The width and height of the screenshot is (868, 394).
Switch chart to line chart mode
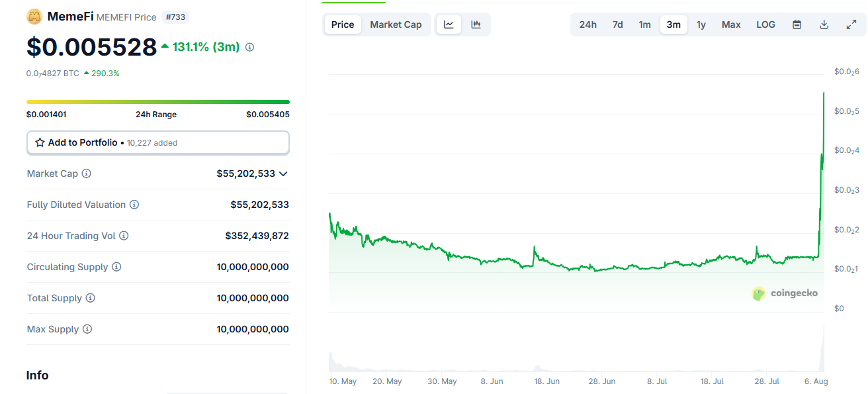(x=449, y=24)
